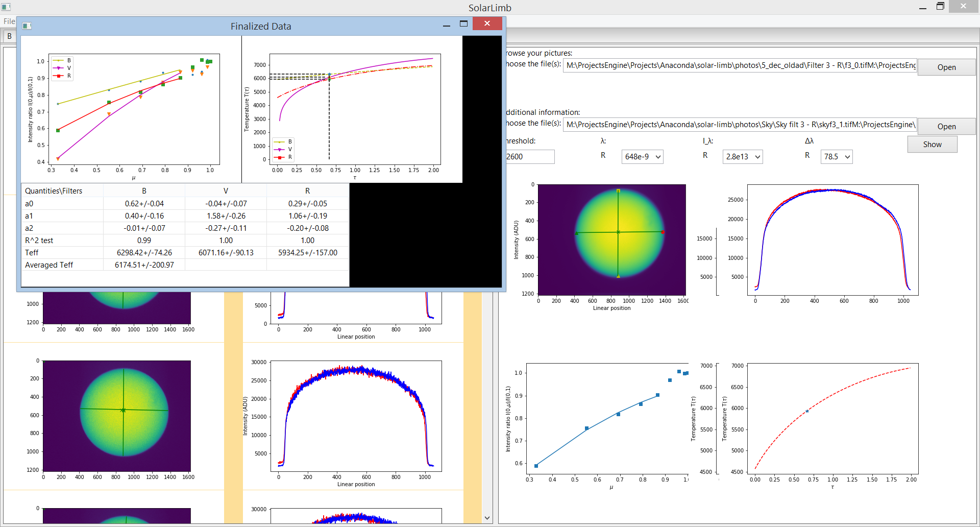Select cell '1.06+/-0.19'
Viewport: 980px width, 527px height.
point(308,216)
